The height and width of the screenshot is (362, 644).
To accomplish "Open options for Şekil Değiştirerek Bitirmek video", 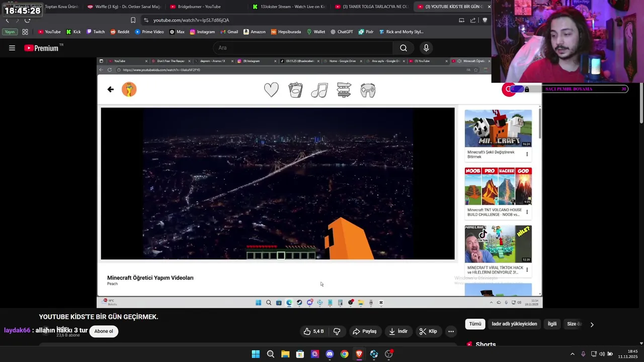I will [x=527, y=154].
